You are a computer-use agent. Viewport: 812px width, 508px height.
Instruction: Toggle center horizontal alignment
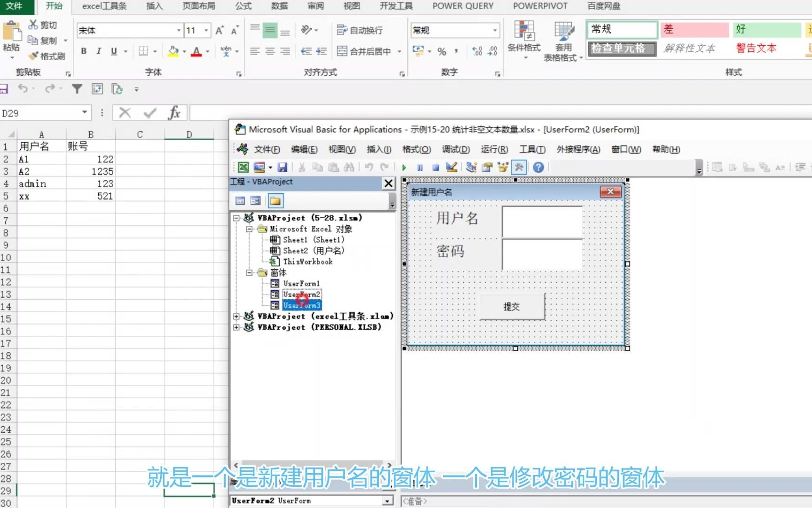click(x=270, y=51)
